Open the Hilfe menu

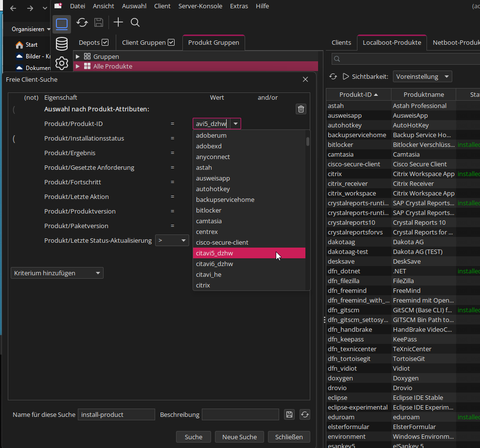tap(262, 6)
